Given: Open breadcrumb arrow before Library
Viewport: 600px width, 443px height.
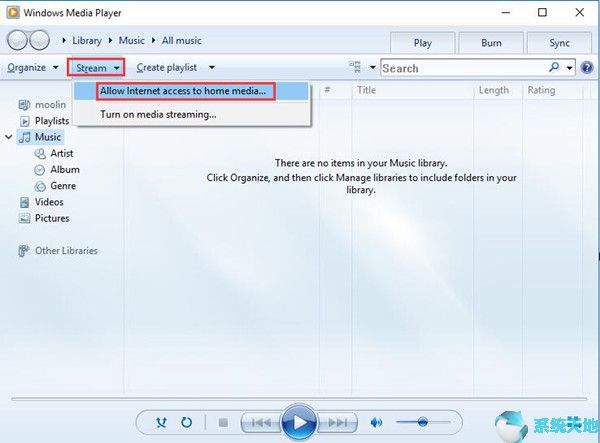Looking at the screenshot, I should tap(64, 40).
